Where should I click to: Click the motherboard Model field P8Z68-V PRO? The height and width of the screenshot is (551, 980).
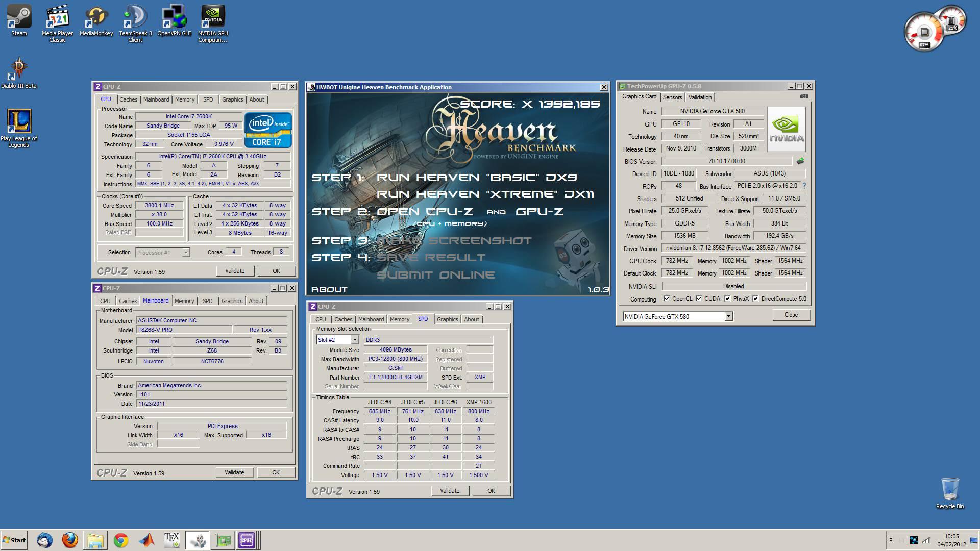184,330
